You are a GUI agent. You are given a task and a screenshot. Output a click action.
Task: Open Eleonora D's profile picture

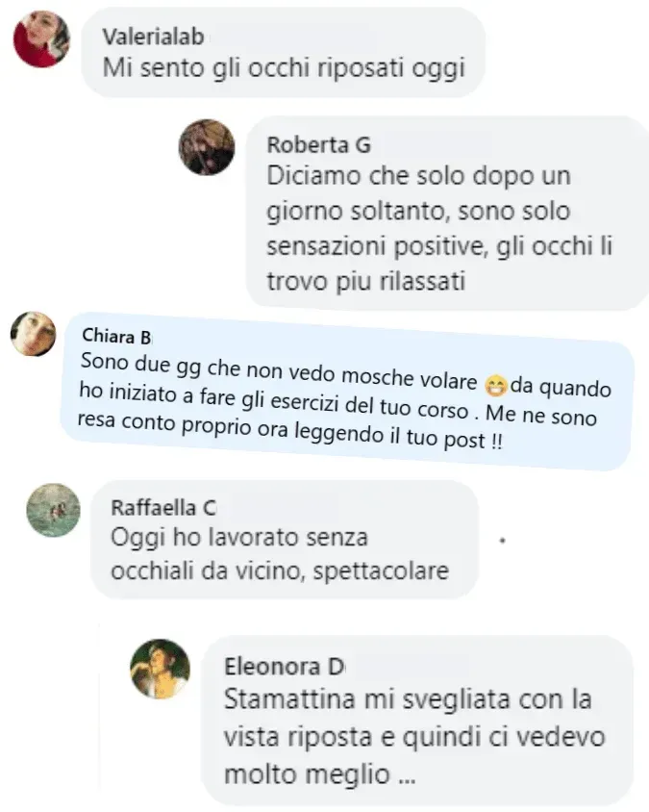pyautogui.click(x=160, y=669)
